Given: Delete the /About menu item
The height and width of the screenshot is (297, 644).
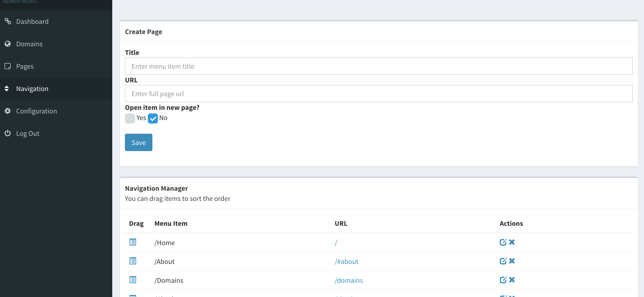Looking at the screenshot, I should [512, 261].
